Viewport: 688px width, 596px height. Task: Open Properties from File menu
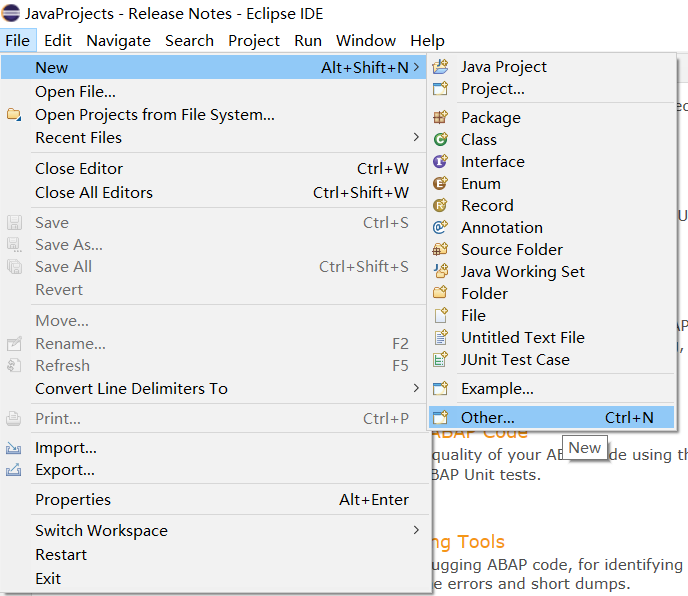214,499
